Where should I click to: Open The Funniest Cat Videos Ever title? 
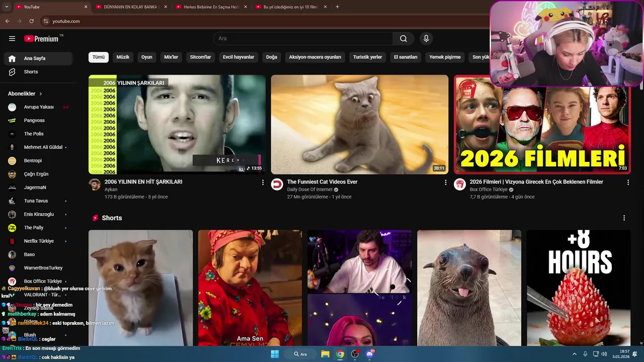[x=322, y=182]
